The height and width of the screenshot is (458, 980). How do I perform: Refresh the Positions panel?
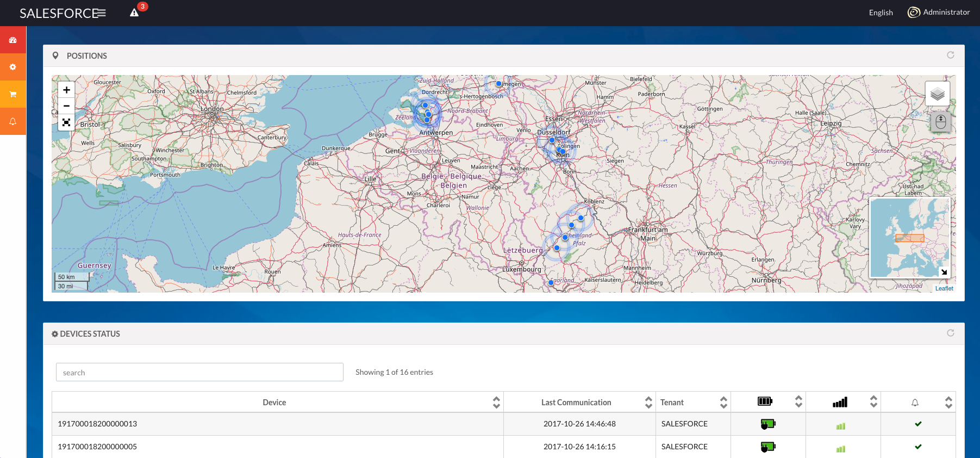(950, 55)
